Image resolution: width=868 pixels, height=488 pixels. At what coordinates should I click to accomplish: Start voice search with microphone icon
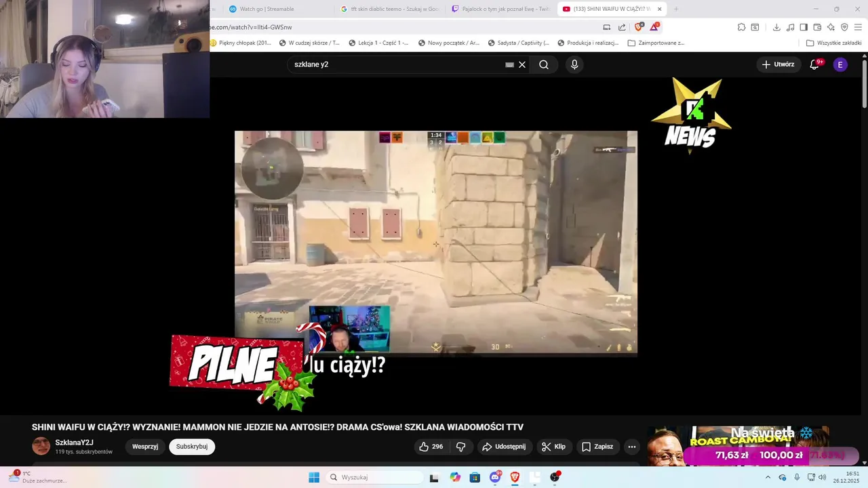(x=574, y=64)
